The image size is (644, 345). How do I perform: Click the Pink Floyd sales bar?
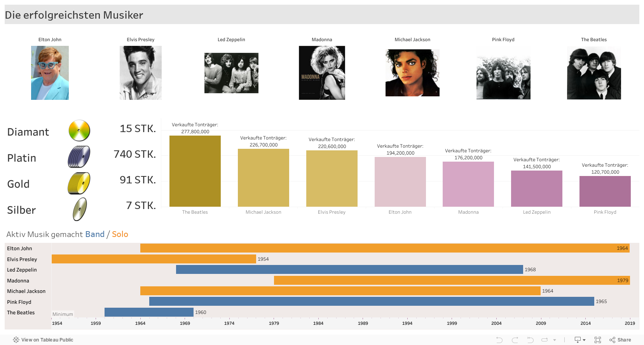(x=605, y=191)
